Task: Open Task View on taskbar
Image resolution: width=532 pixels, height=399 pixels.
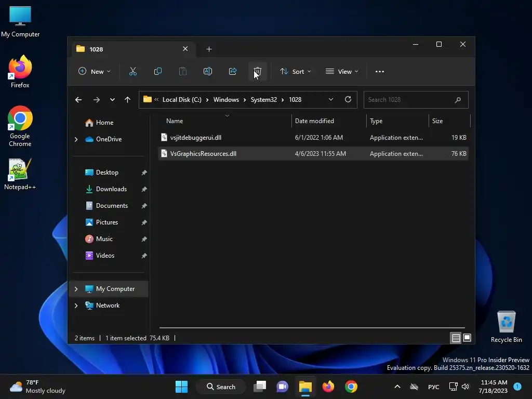Action: coord(260,387)
